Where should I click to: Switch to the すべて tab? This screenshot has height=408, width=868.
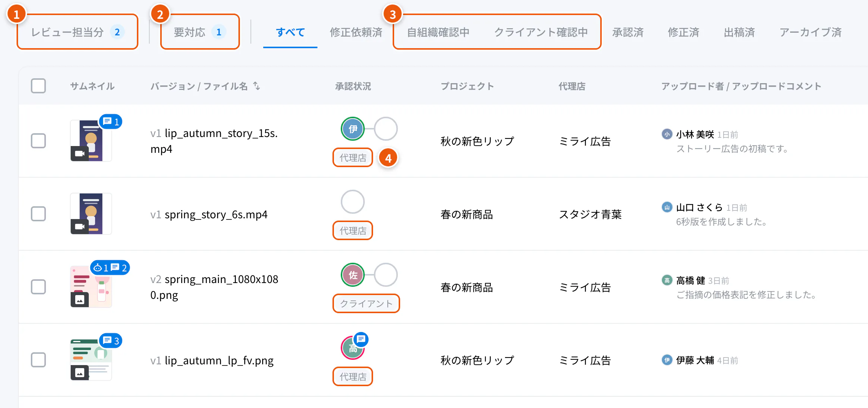pyautogui.click(x=290, y=32)
